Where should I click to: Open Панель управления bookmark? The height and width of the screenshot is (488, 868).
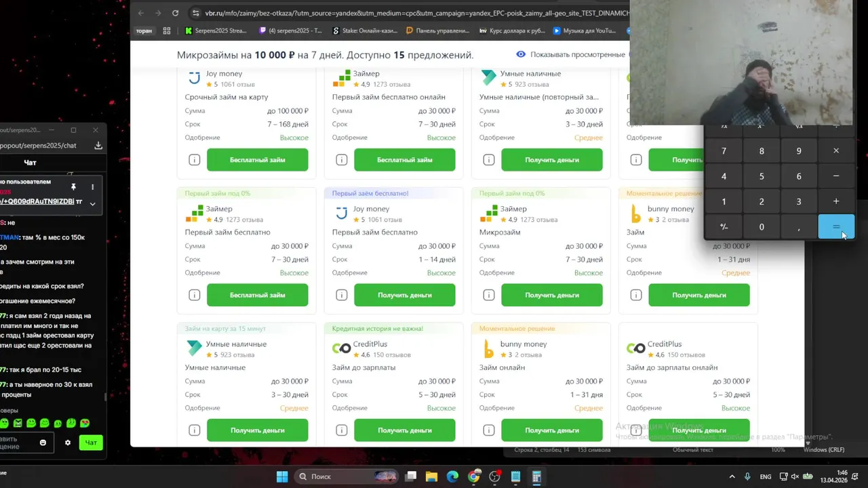tap(437, 30)
